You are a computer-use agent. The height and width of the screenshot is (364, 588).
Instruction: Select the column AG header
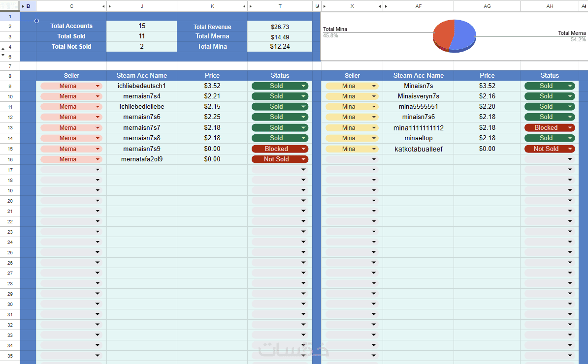coord(487,6)
